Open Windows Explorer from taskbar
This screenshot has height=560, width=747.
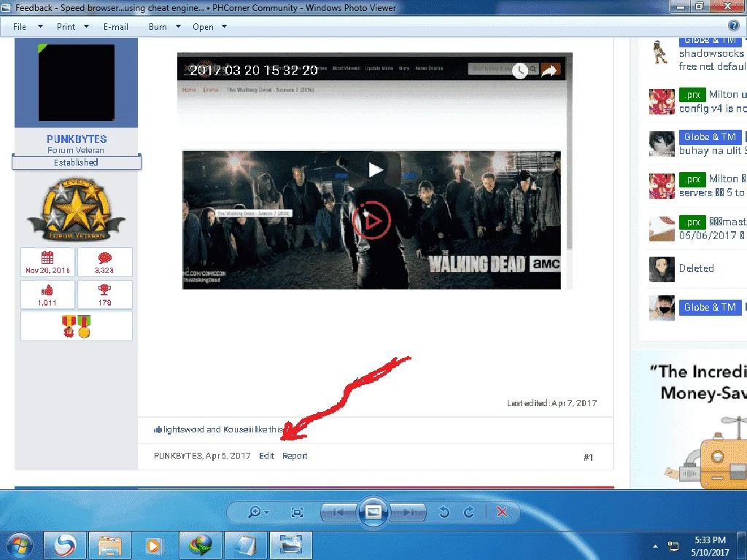[x=110, y=545]
